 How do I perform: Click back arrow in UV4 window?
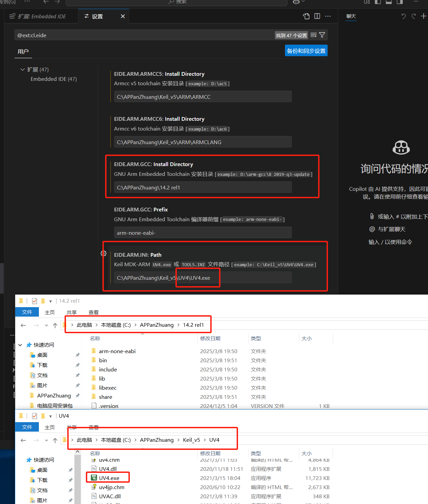pos(23,440)
